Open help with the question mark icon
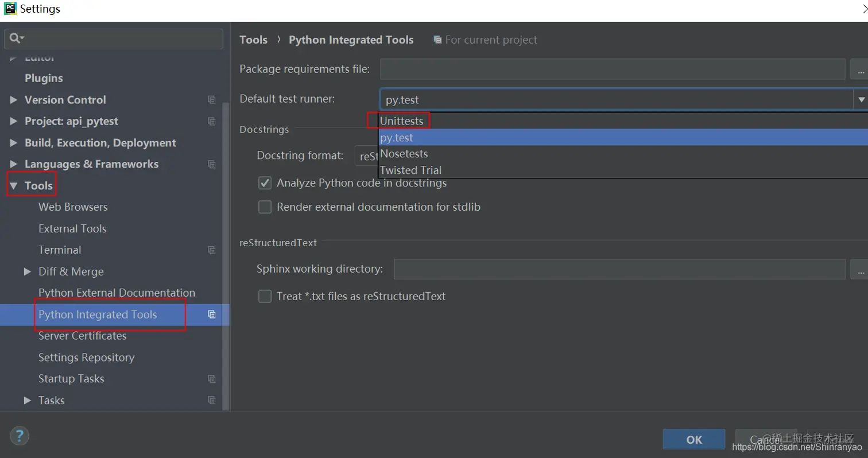This screenshot has height=458, width=868. tap(19, 436)
